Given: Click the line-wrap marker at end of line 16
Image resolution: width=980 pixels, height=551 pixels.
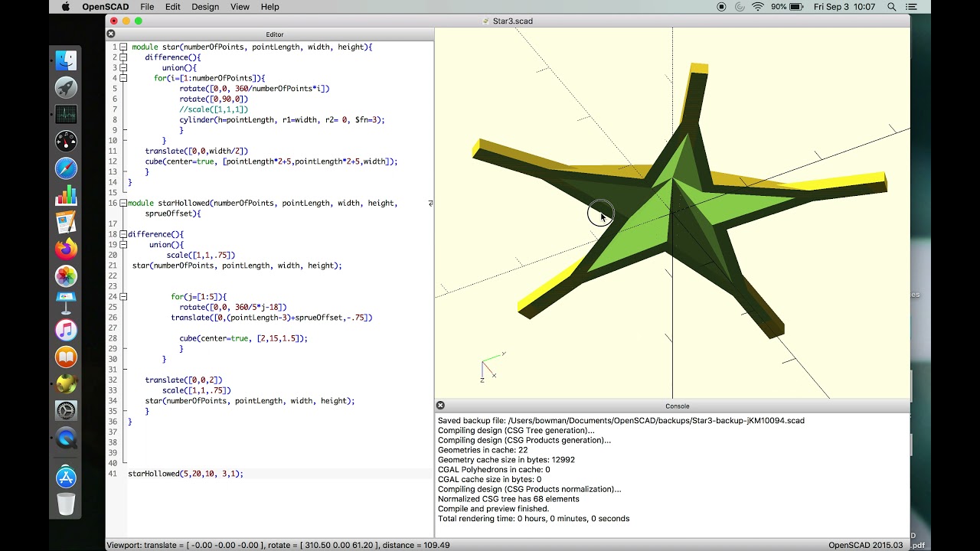Looking at the screenshot, I should (430, 203).
